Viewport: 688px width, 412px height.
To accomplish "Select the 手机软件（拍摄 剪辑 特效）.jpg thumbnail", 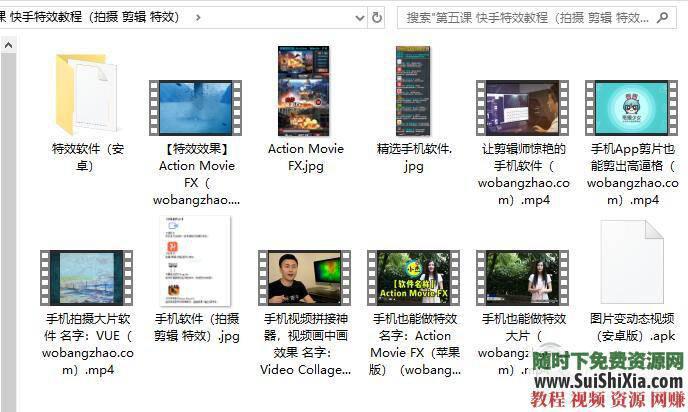I will click(x=195, y=261).
